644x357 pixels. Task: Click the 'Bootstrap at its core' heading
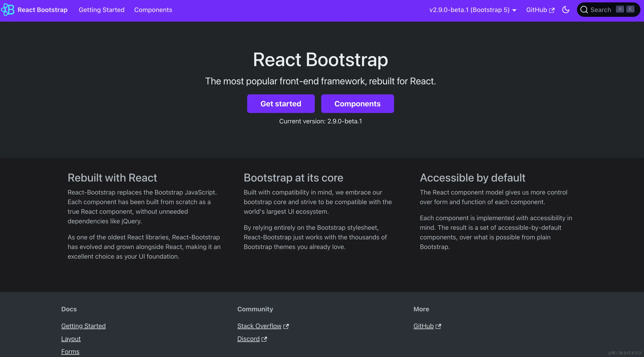293,178
